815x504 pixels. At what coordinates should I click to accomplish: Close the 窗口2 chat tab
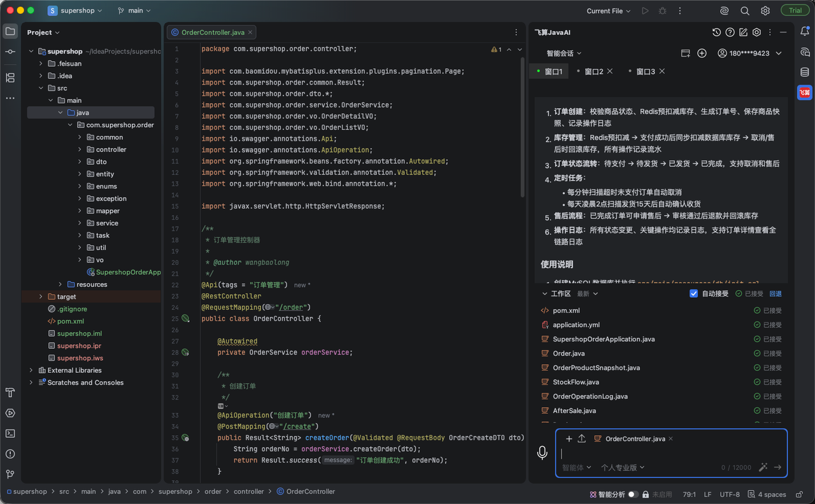tap(610, 71)
